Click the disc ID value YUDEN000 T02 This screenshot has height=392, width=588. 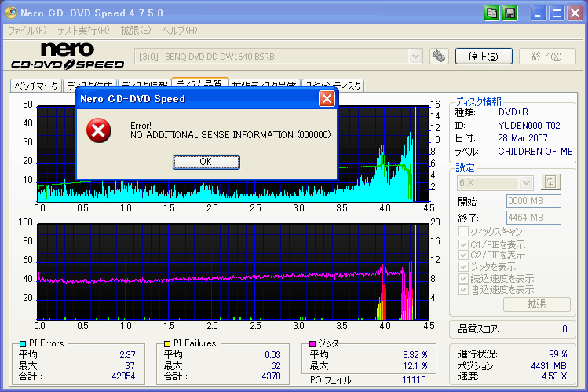click(529, 125)
